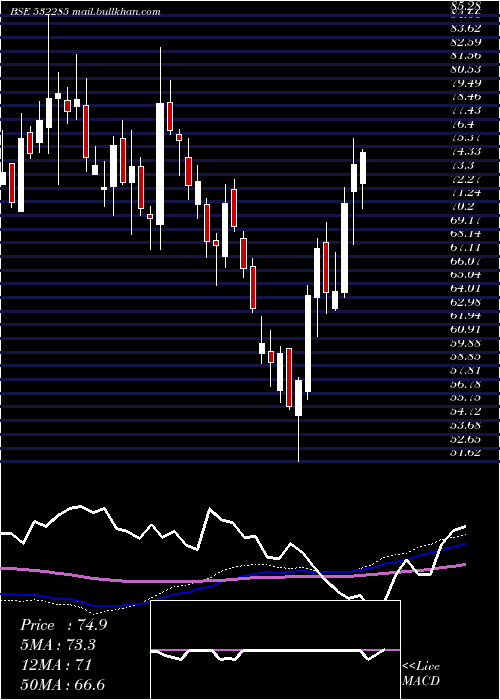The width and height of the screenshot is (500, 700).
Task: Click the 82.59 price axis label
Action: (466, 42)
